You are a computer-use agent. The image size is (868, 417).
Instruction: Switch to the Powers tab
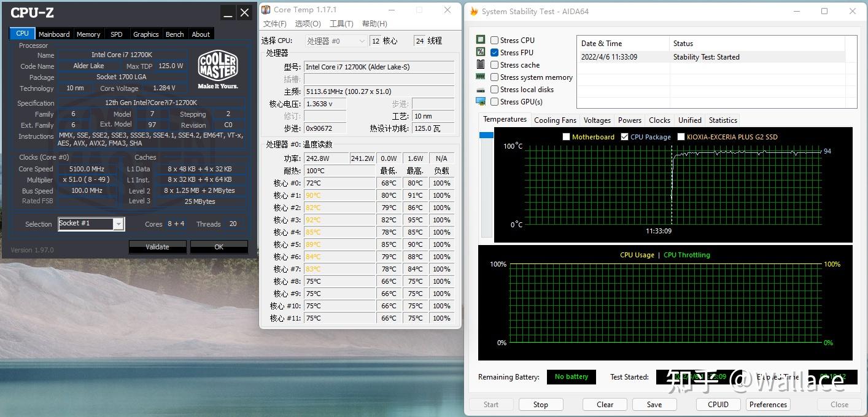pos(630,120)
